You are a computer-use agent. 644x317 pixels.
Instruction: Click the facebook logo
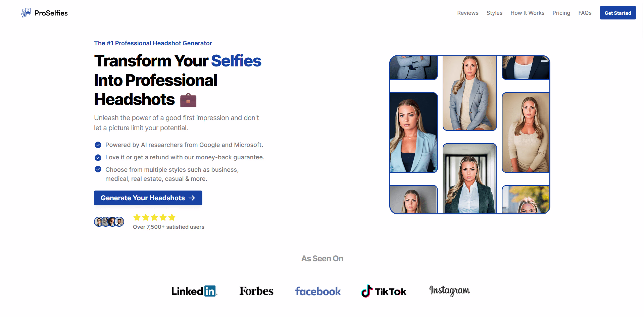click(x=318, y=291)
